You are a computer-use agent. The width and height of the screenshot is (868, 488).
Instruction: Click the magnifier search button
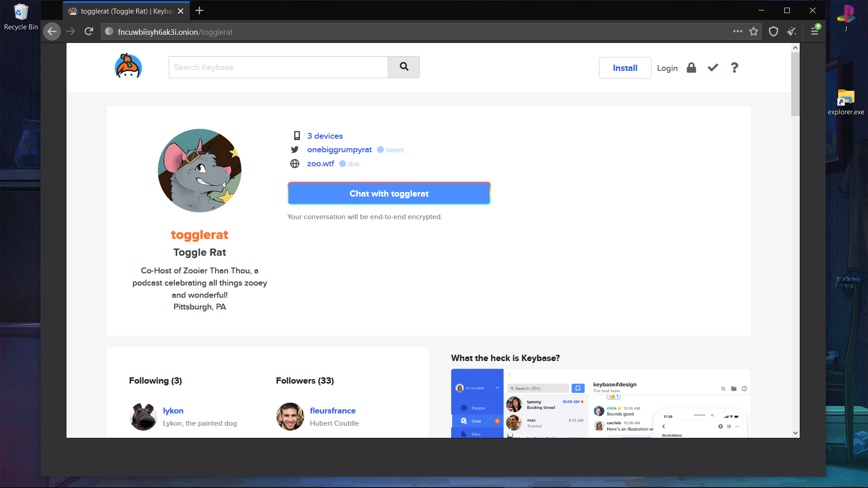tap(404, 67)
